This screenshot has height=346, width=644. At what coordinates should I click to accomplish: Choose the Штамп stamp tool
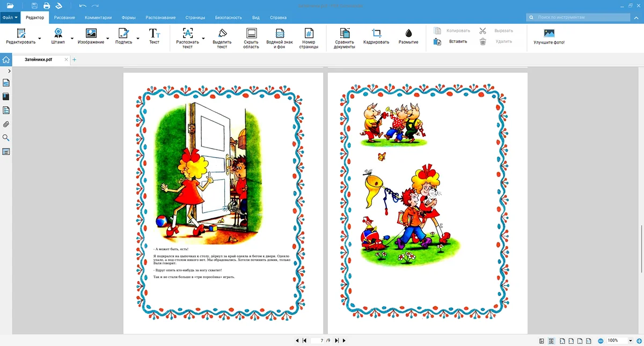click(58, 36)
